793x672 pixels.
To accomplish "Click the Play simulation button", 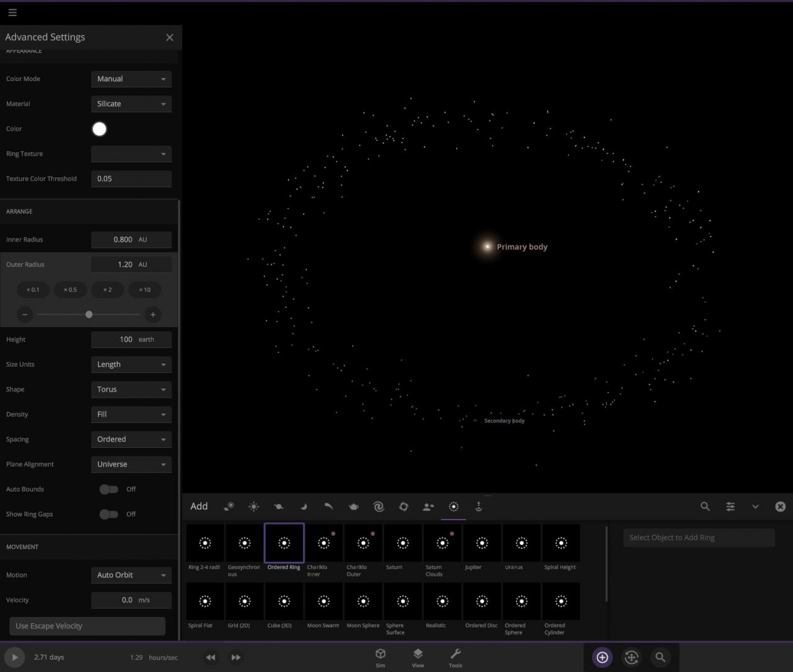I will pyautogui.click(x=14, y=657).
